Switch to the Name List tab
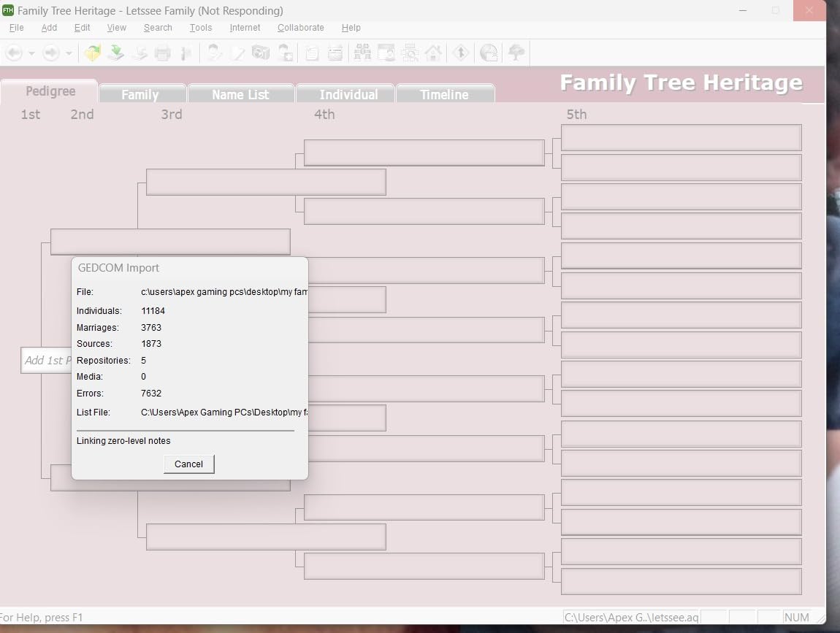Image resolution: width=840 pixels, height=633 pixels. coord(240,93)
